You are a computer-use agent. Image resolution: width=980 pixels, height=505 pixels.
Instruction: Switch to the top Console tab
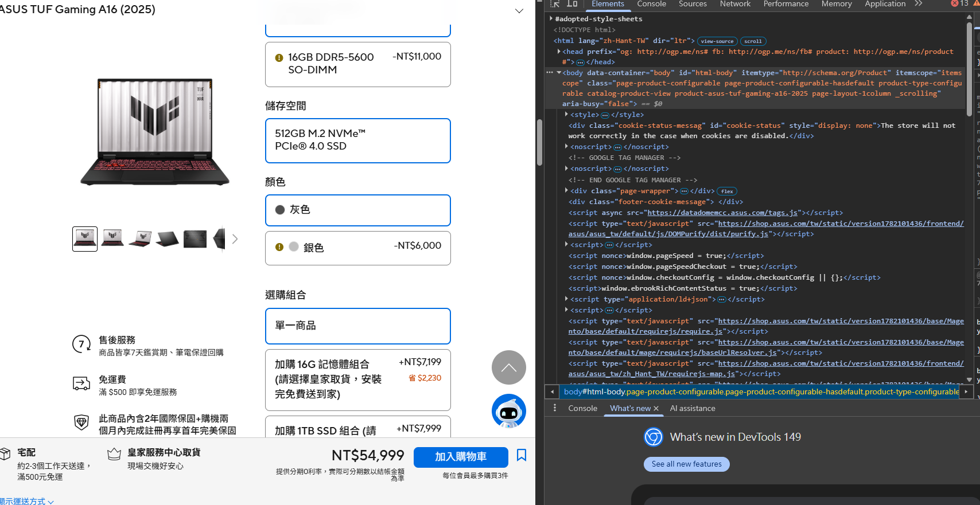pyautogui.click(x=651, y=4)
